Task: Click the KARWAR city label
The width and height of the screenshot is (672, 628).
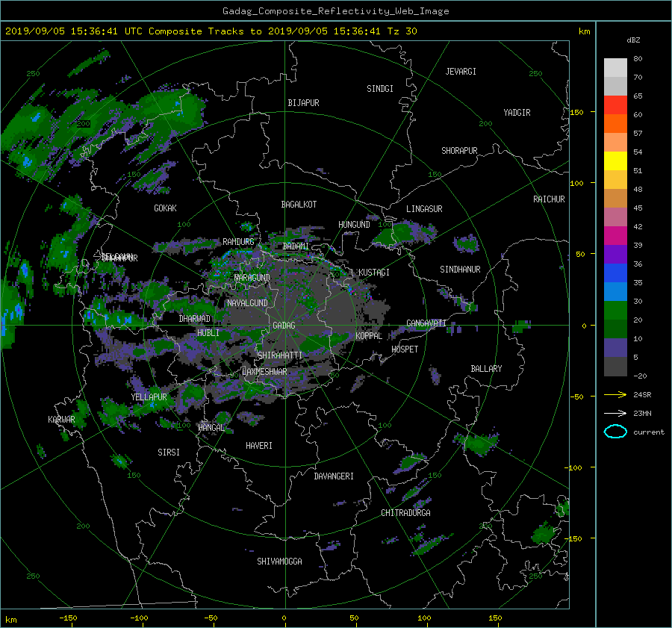Action: (x=61, y=420)
